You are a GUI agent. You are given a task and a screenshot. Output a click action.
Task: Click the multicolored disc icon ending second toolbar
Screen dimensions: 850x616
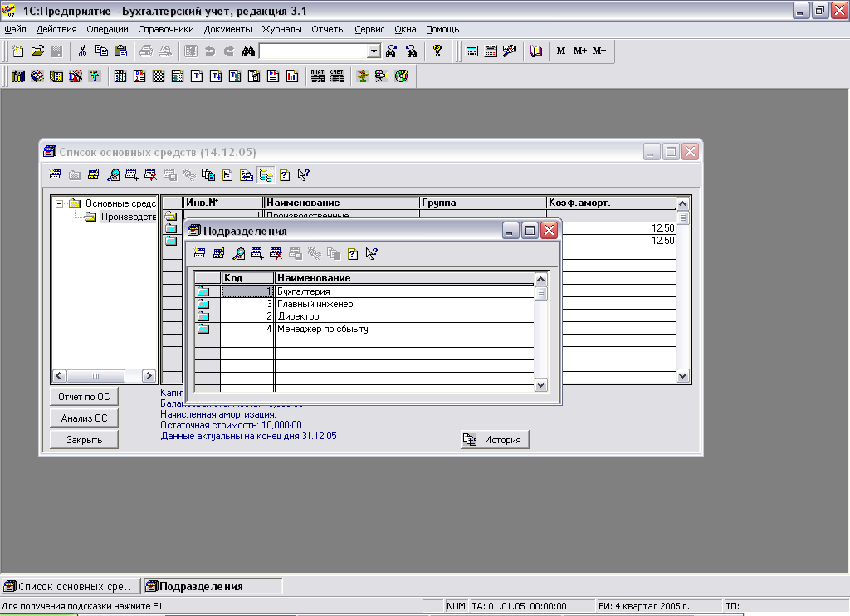401,76
